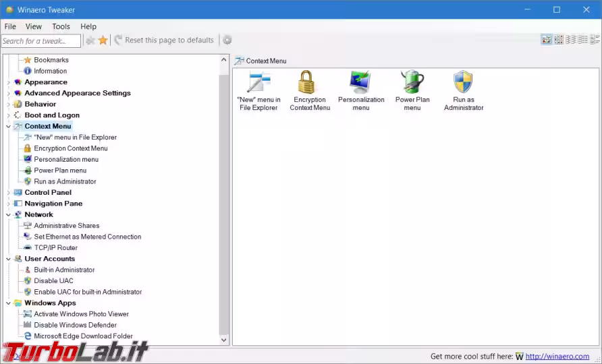Screen dimensions: 602x364
Task: Switch to the last view mode icon
Action: pos(595,39)
